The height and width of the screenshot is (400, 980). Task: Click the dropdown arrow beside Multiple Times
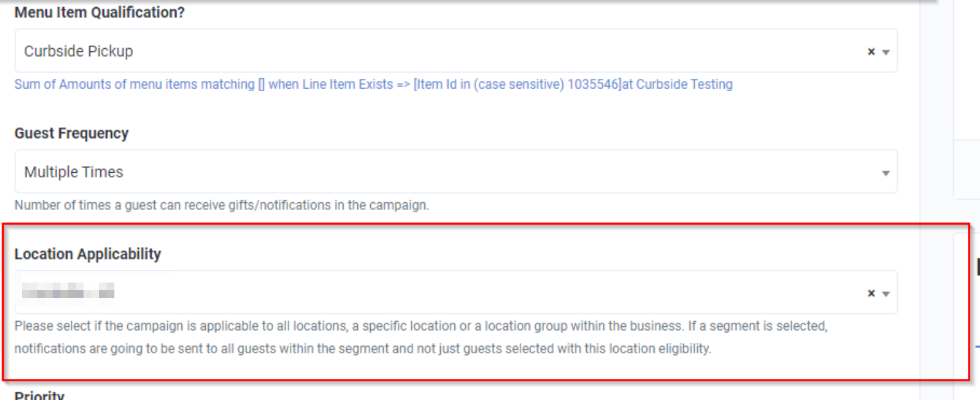[887, 171]
